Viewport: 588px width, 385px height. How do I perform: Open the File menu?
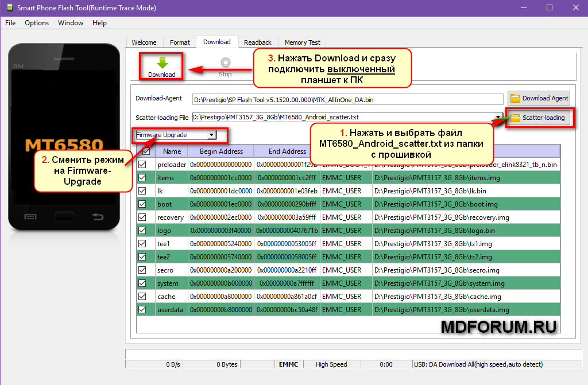[x=10, y=23]
